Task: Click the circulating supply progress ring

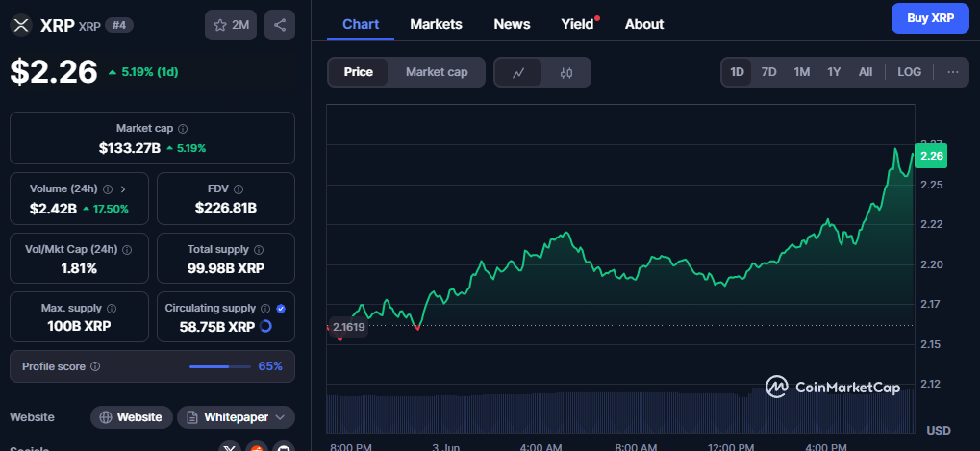Action: tap(265, 326)
